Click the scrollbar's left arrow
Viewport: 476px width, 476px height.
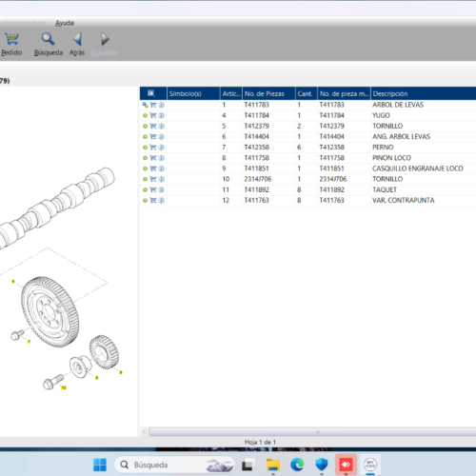pos(144,431)
